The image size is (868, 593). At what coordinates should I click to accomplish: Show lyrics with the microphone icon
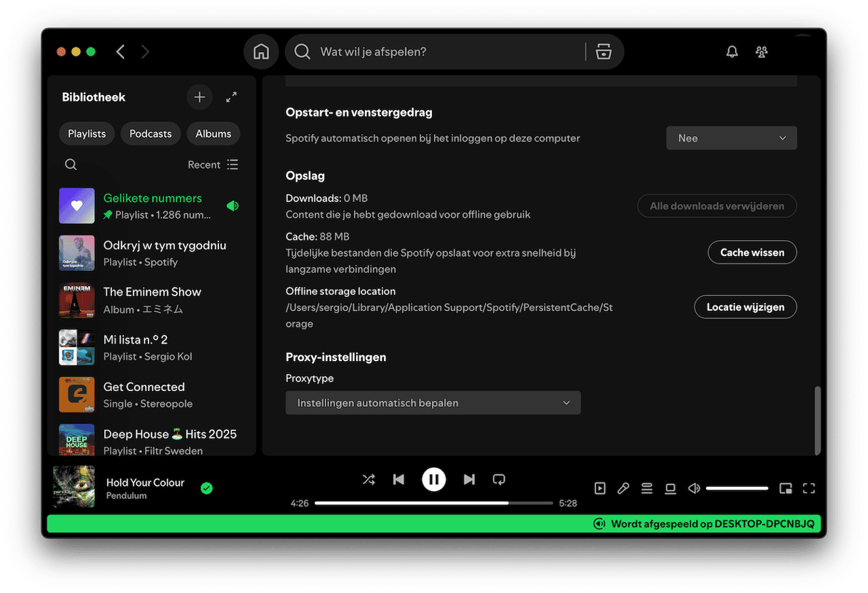pyautogui.click(x=623, y=488)
